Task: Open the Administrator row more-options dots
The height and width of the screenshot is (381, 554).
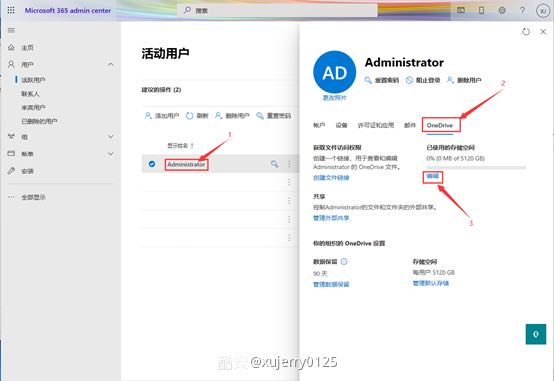Action: point(289,164)
